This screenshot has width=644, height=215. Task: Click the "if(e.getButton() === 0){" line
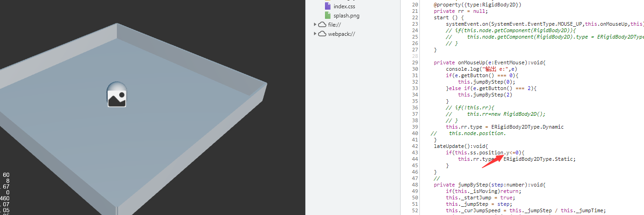tap(482, 75)
